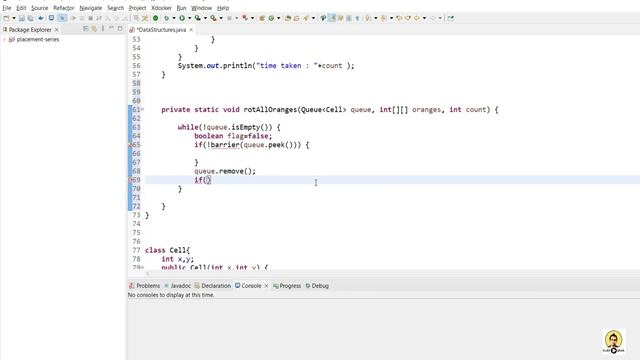Screen dimensions: 640x360
Task: Click the New Java Class icon
Action: point(271,18)
